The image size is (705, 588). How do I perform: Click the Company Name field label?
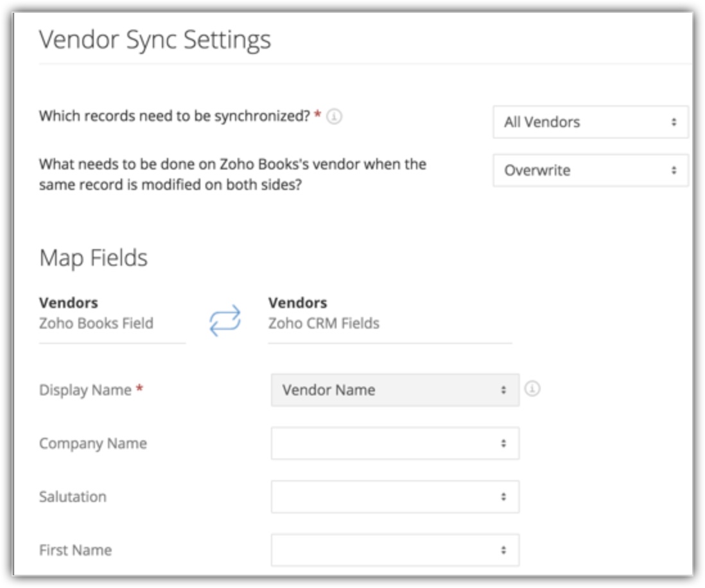point(93,444)
